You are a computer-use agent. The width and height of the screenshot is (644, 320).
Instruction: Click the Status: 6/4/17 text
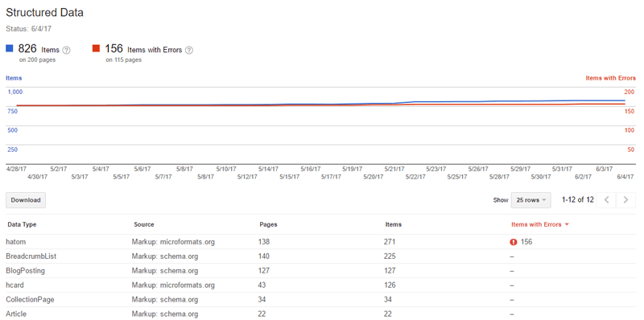coord(28,29)
